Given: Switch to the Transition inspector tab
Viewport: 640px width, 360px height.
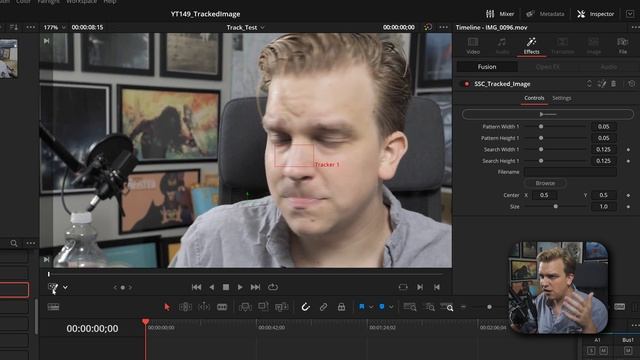Looking at the screenshot, I should 562,46.
